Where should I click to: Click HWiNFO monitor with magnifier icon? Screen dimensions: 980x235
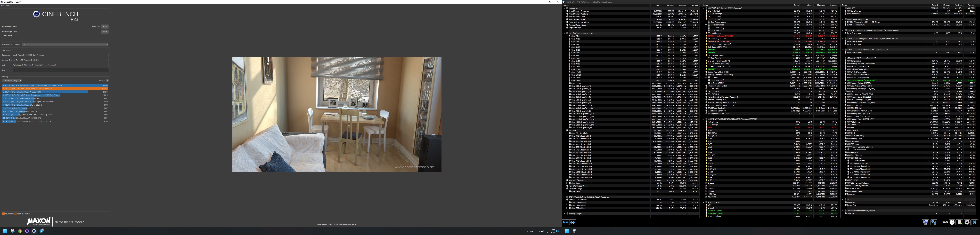pos(925,222)
